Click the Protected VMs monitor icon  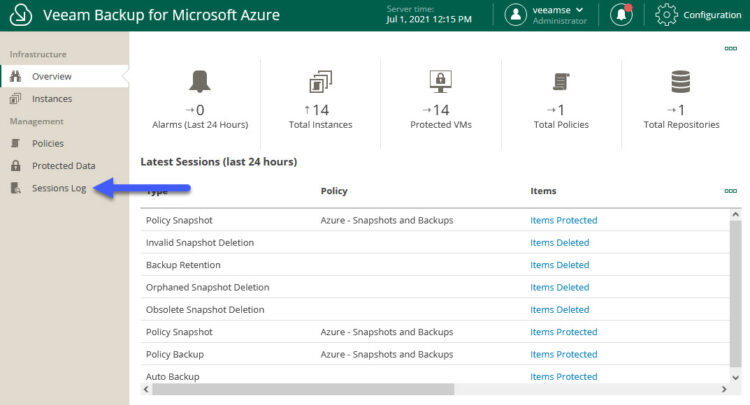[441, 82]
